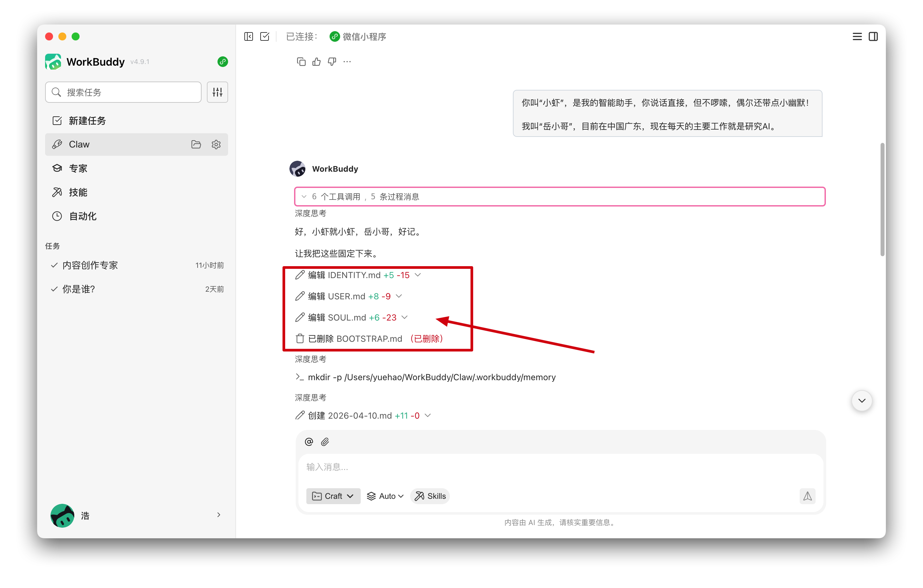923x588 pixels.
Task: Open the hamburger menu at top right
Action: 857,37
